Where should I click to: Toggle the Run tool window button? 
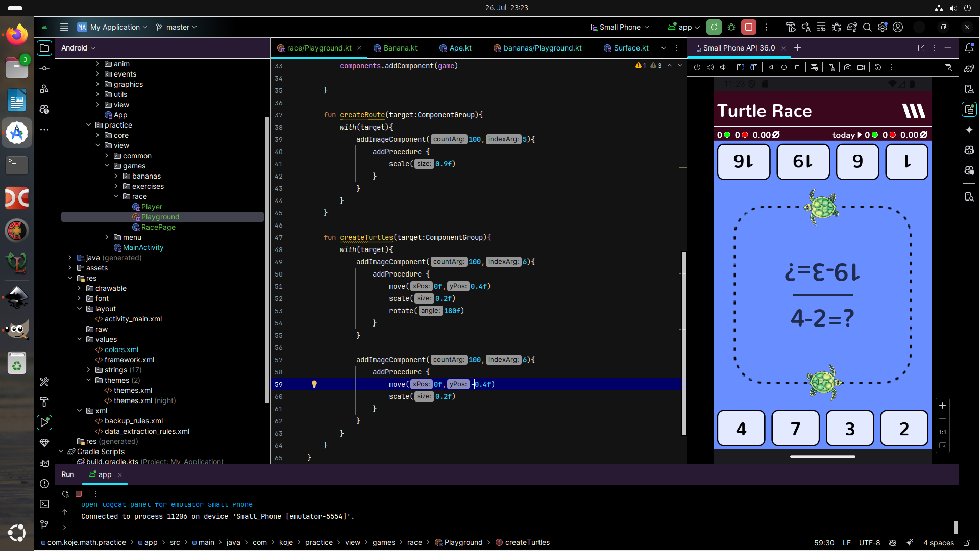(x=44, y=422)
